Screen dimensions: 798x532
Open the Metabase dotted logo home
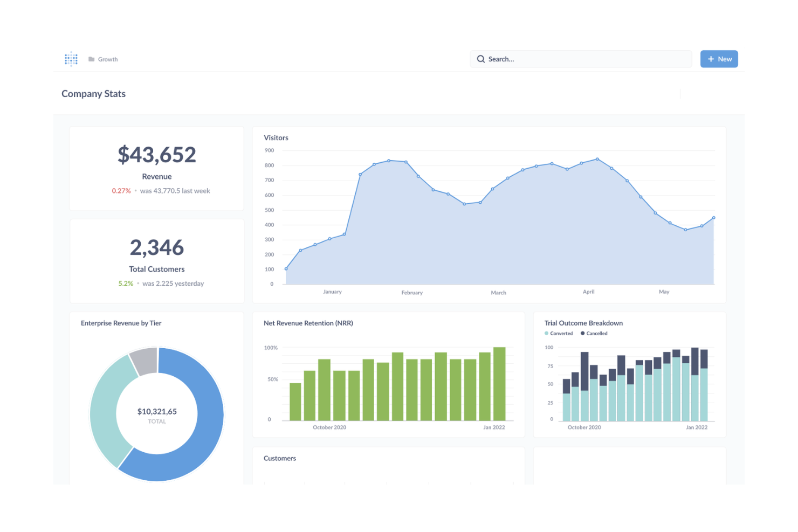tap(71, 59)
